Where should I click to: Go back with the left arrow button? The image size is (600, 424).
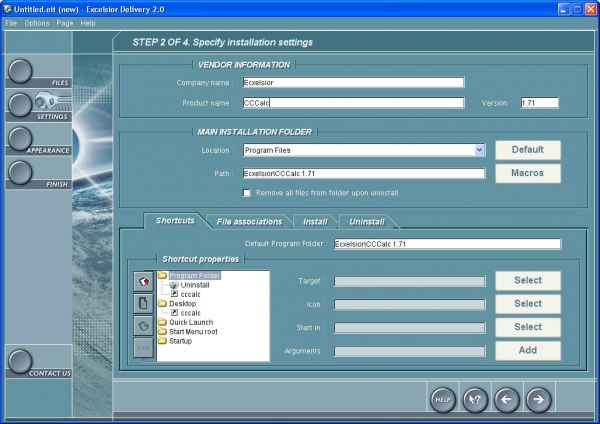(x=507, y=400)
